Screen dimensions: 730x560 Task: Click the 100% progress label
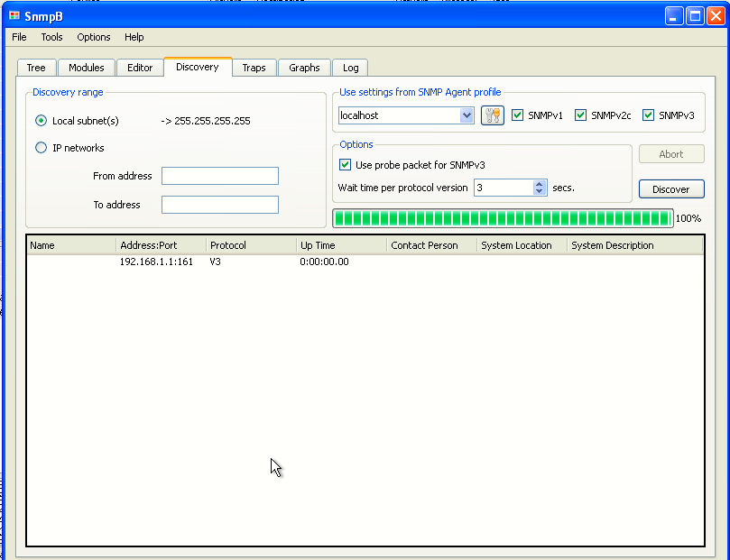pos(688,218)
